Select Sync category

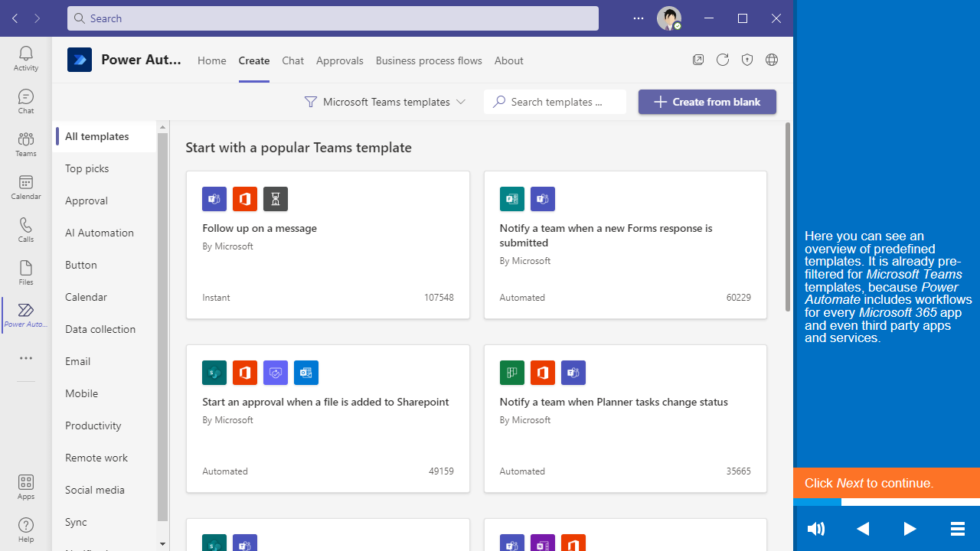coord(106,522)
